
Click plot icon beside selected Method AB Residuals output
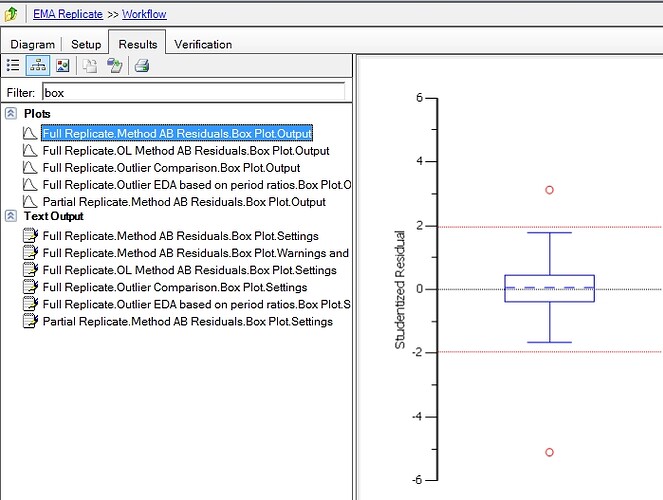30,133
